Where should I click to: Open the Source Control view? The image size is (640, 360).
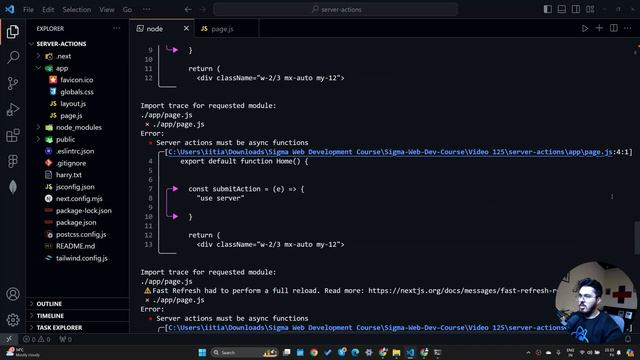point(13,83)
